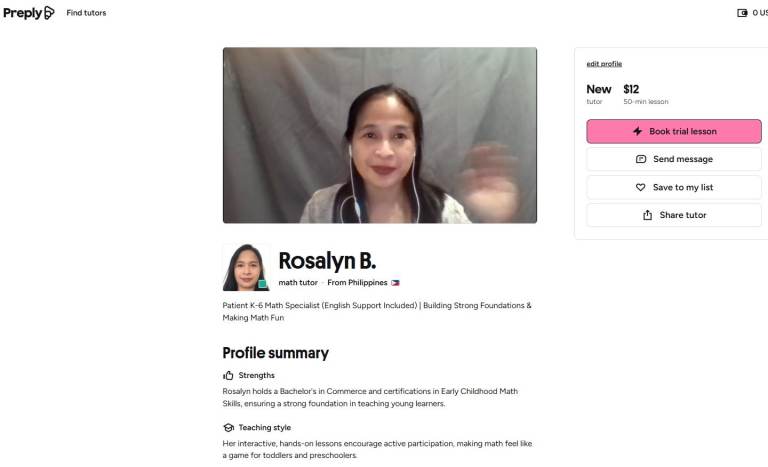Click the Send message button

click(673, 159)
